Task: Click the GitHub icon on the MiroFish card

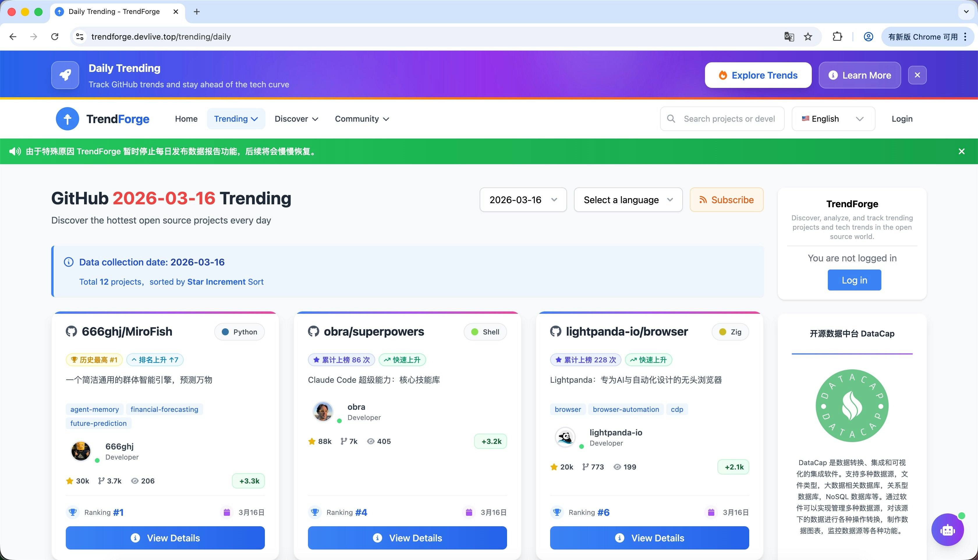Action: pos(72,331)
